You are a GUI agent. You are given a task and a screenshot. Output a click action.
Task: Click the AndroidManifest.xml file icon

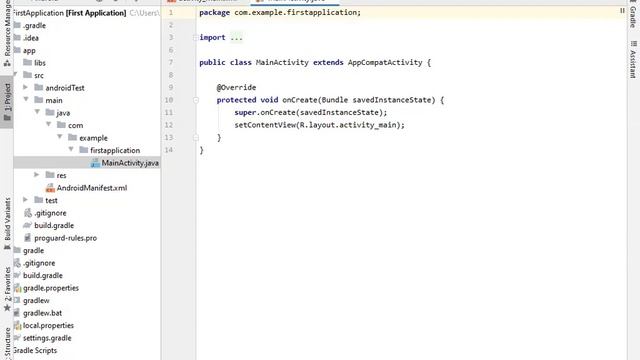50,188
